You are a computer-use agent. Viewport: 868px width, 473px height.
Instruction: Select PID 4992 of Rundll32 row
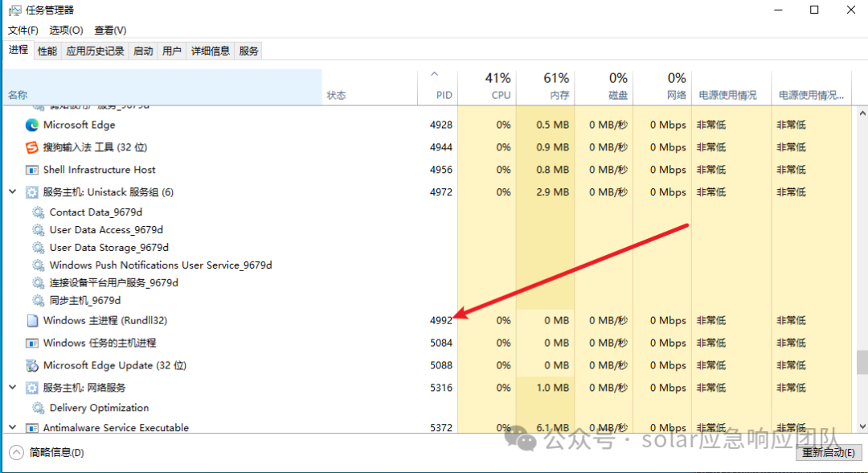pyautogui.click(x=440, y=321)
